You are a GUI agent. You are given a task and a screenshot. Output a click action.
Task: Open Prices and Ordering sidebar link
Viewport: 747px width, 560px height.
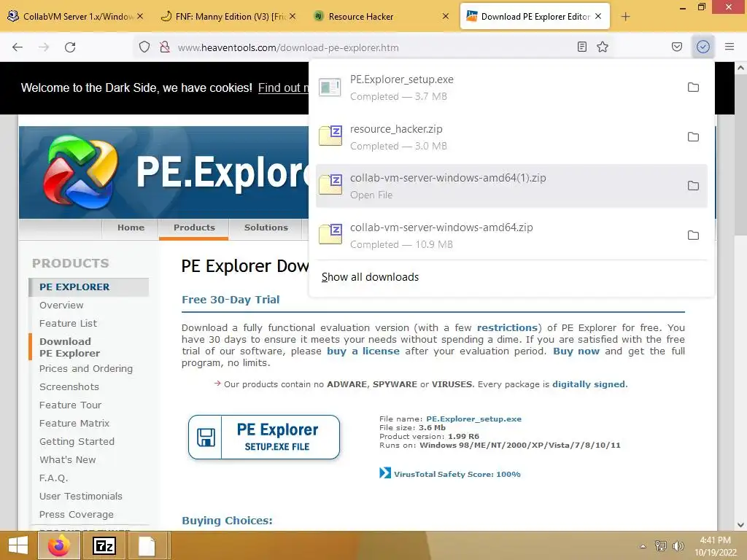tap(86, 368)
